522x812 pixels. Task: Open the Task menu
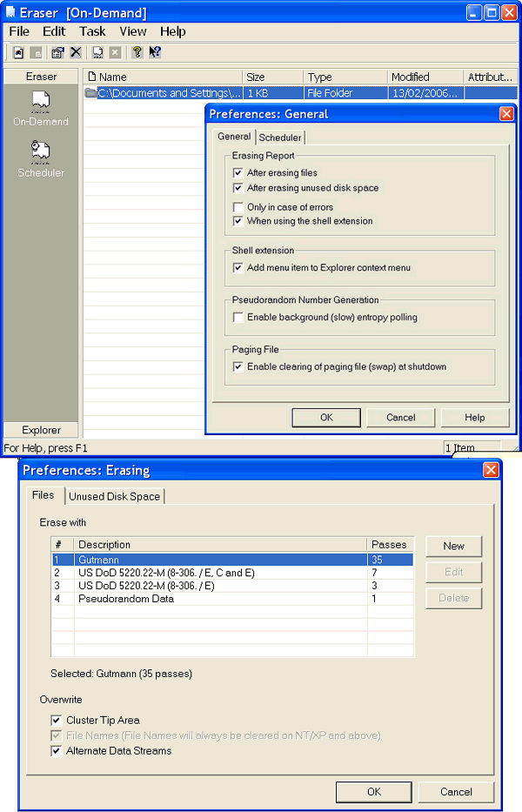pyautogui.click(x=92, y=31)
